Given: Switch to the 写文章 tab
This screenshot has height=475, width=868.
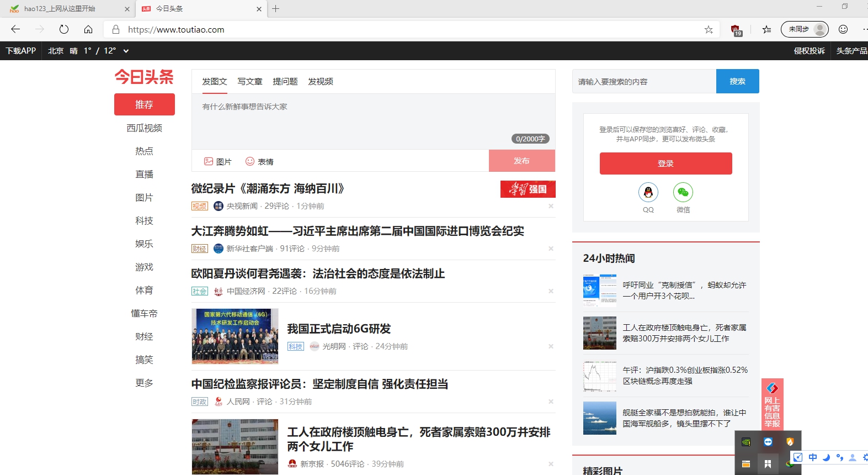Looking at the screenshot, I should 250,81.
